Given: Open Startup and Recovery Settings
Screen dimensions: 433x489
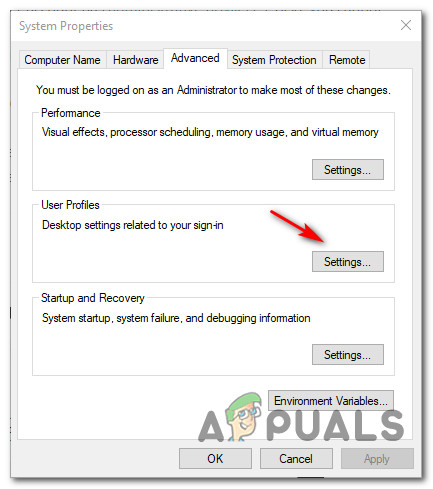Looking at the screenshot, I should click(x=348, y=355).
